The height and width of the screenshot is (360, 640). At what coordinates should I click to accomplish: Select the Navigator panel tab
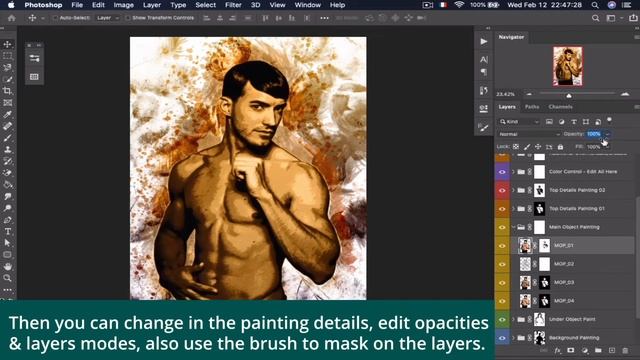pyautogui.click(x=511, y=37)
